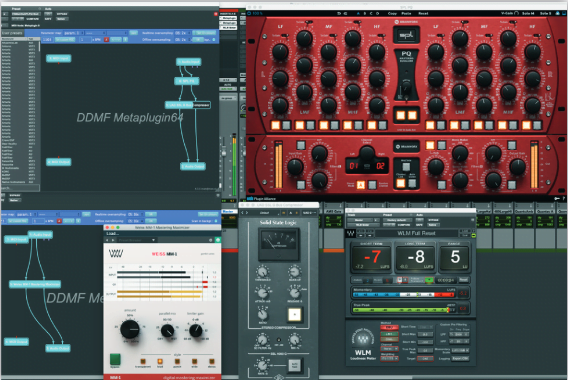Screen dimensions: 568x380
Task: Click the WLM True Peak meter bar
Action: [404, 310]
